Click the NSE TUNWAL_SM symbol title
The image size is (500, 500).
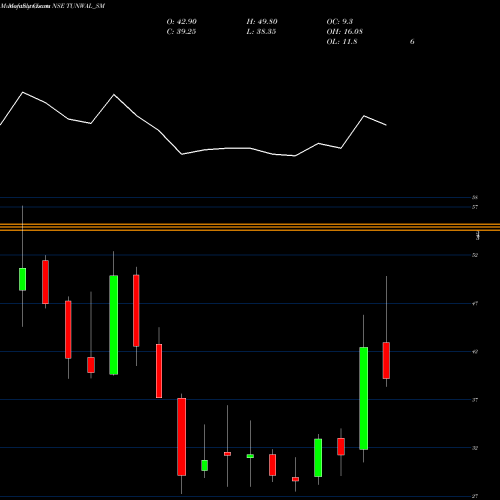point(79,6)
